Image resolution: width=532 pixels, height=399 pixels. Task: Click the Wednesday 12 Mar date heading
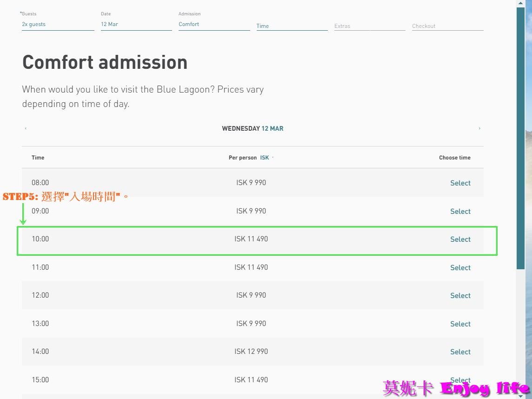253,128
